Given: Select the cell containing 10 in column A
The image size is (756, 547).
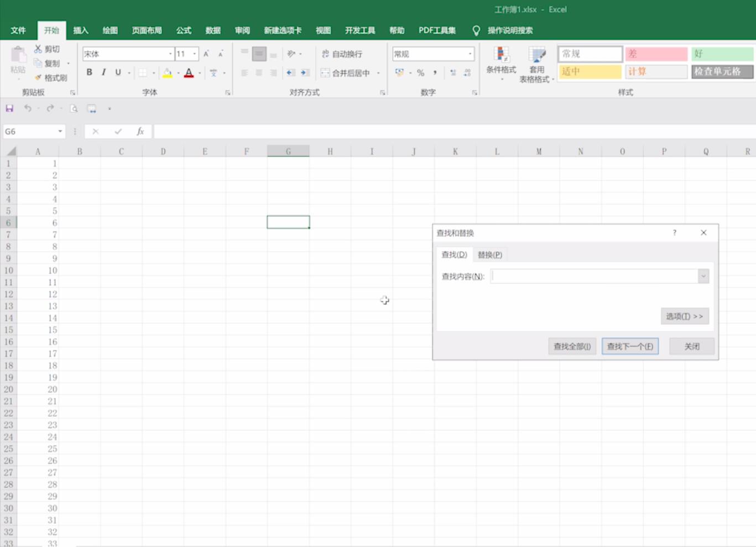Looking at the screenshot, I should coord(38,270).
